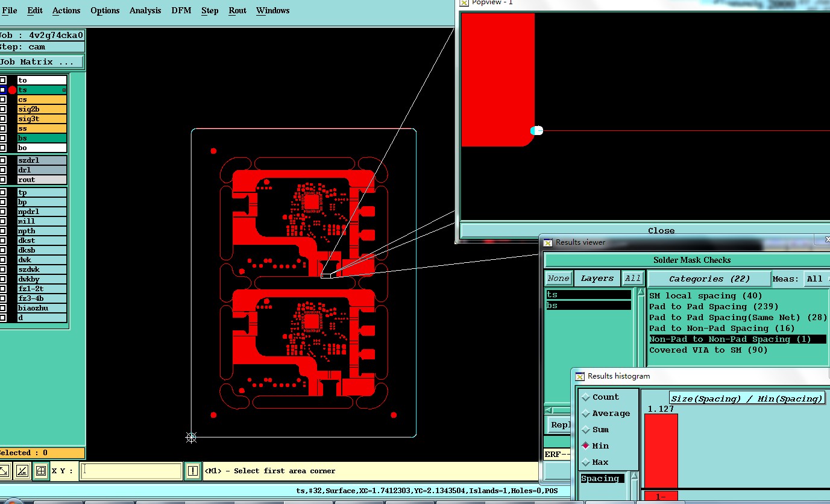This screenshot has width=830, height=504.
Task: Open the Actions menu
Action: (66, 10)
